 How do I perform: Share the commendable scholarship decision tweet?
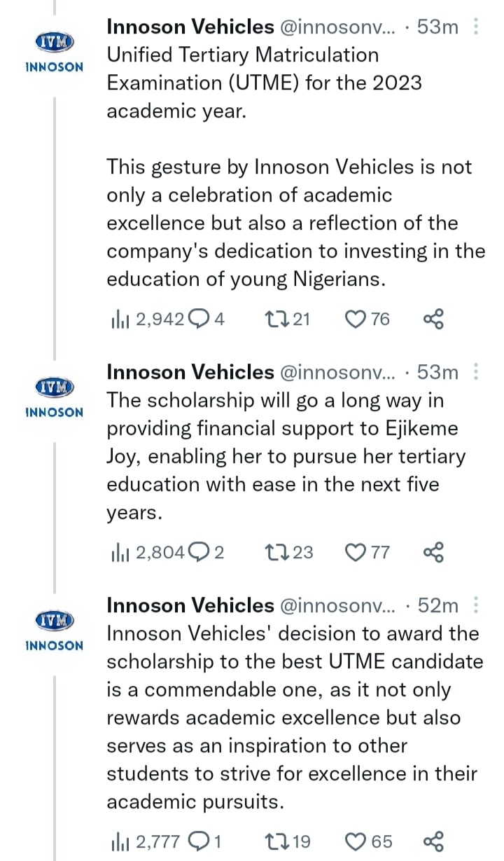click(x=434, y=841)
